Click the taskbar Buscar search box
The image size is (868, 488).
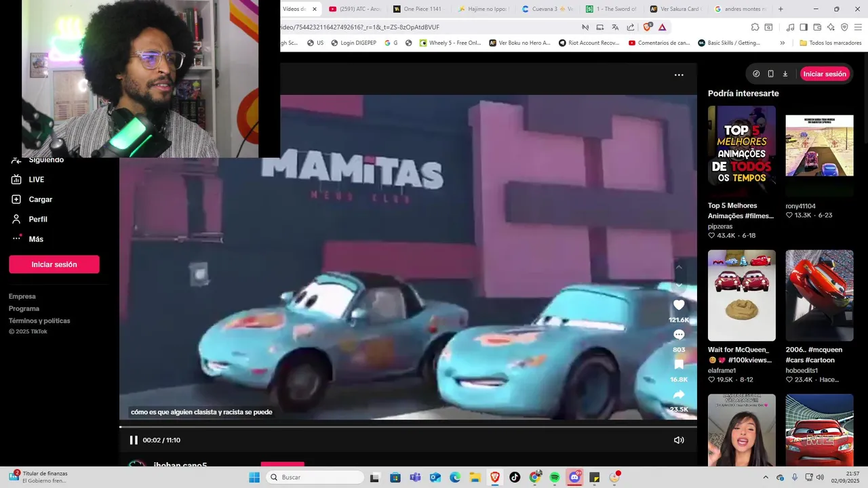[x=315, y=477]
